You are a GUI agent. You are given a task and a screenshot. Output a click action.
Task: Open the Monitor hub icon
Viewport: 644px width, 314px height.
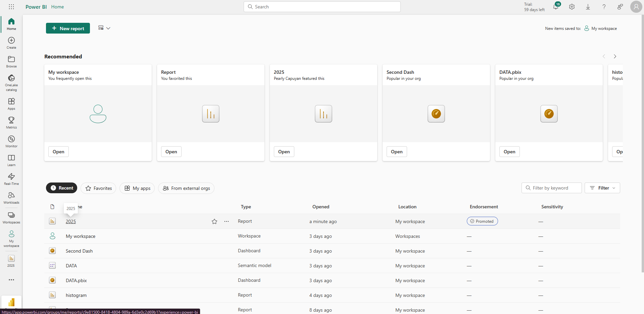tap(11, 141)
